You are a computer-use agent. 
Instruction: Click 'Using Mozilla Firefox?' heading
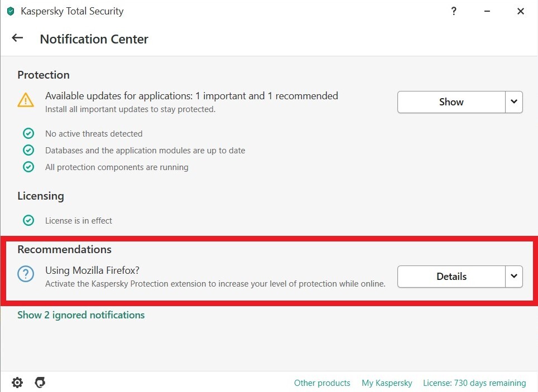92,270
